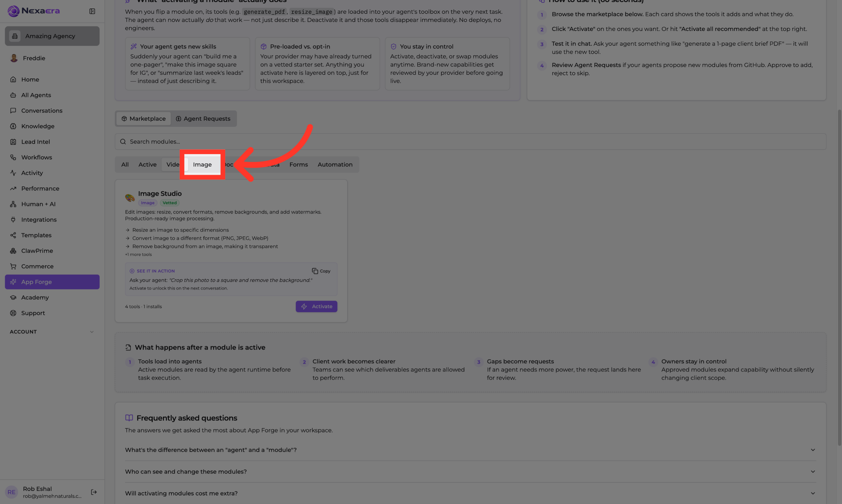Expand the ACCOUNT section

point(52,332)
